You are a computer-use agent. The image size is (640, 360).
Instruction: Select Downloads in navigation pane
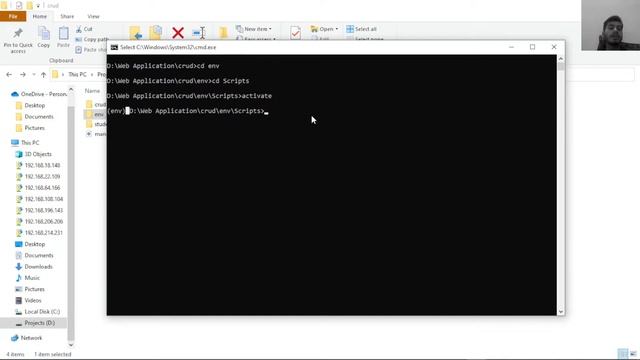click(x=34, y=267)
